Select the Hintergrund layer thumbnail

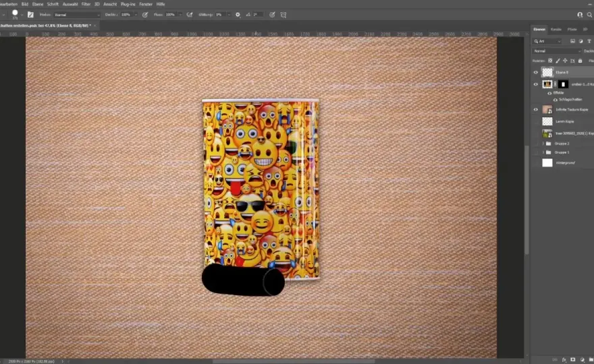click(x=547, y=162)
